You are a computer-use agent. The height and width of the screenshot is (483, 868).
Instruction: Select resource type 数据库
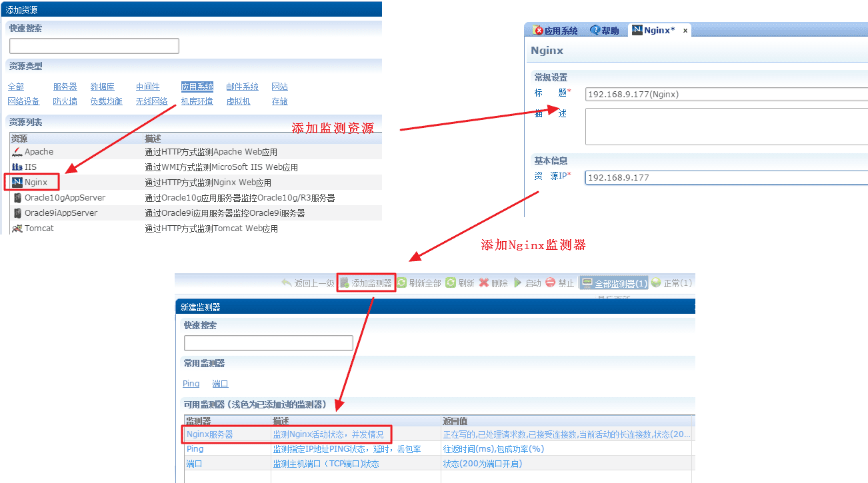click(103, 87)
